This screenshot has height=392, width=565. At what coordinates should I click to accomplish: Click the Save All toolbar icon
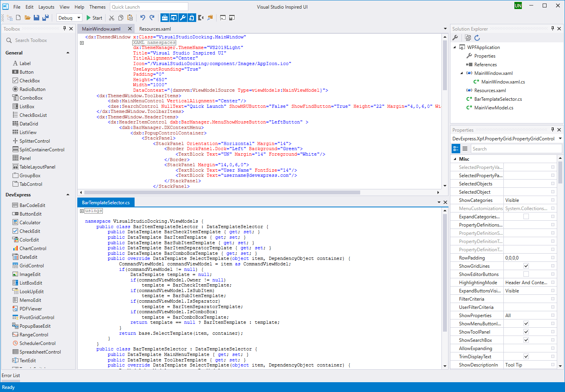click(45, 18)
